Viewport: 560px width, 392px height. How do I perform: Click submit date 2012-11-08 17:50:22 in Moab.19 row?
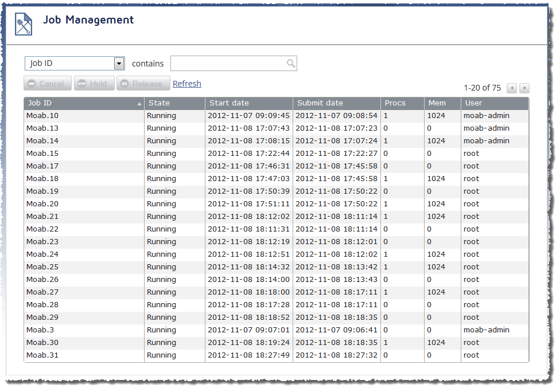336,191
